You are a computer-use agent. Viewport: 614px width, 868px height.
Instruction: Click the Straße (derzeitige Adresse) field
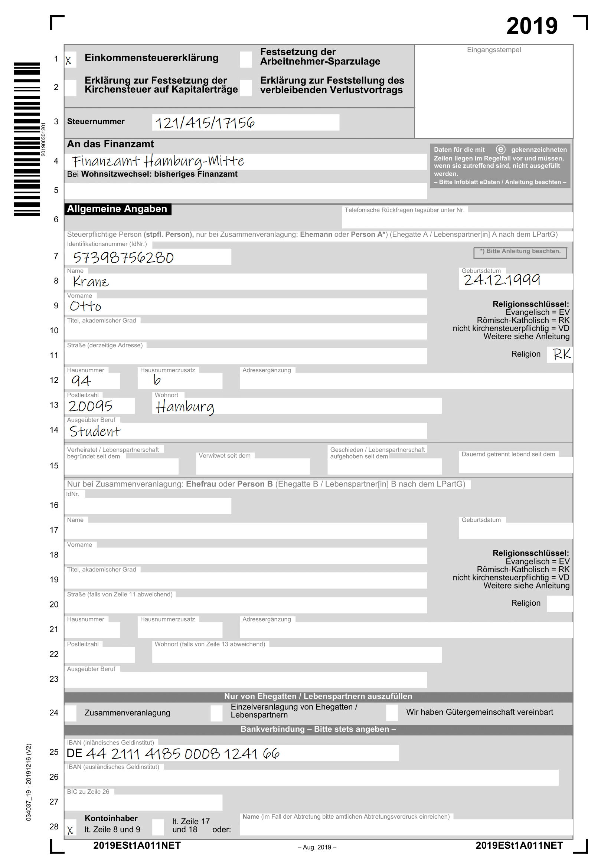coord(246,357)
